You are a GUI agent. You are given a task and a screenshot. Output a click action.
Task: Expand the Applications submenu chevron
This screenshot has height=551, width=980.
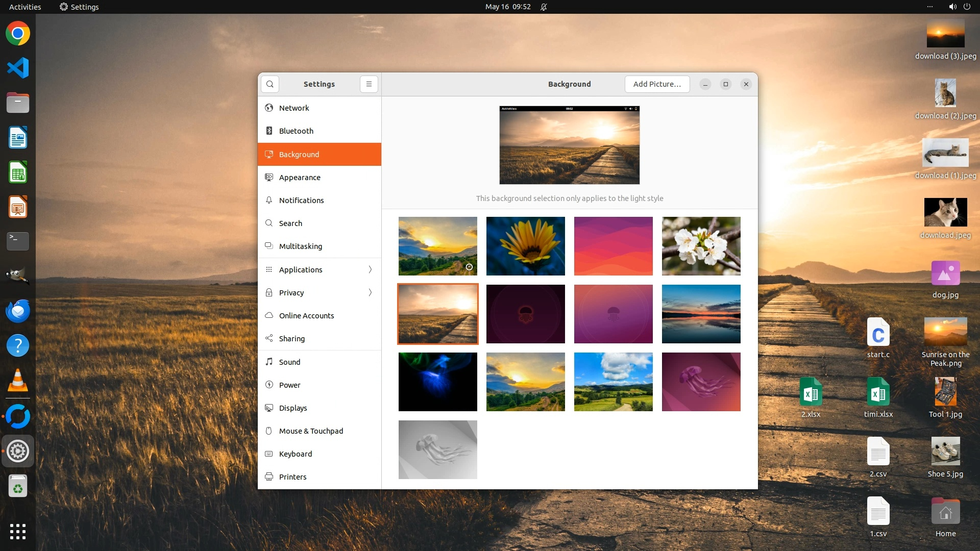coord(370,269)
